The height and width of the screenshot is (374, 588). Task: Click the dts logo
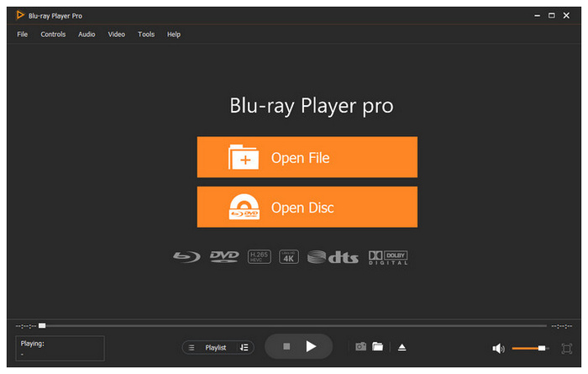[x=333, y=257]
